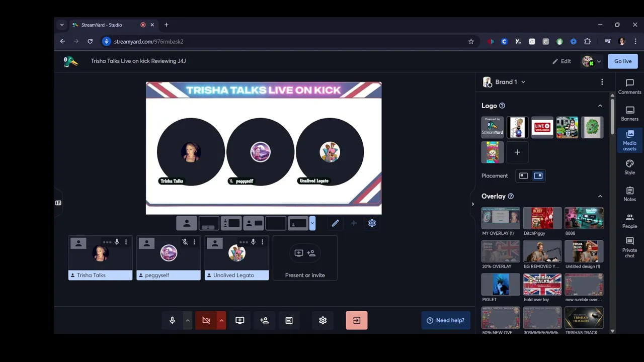Select the 20% OVERLAY thumbnail
The width and height of the screenshot is (644, 362).
(501, 251)
